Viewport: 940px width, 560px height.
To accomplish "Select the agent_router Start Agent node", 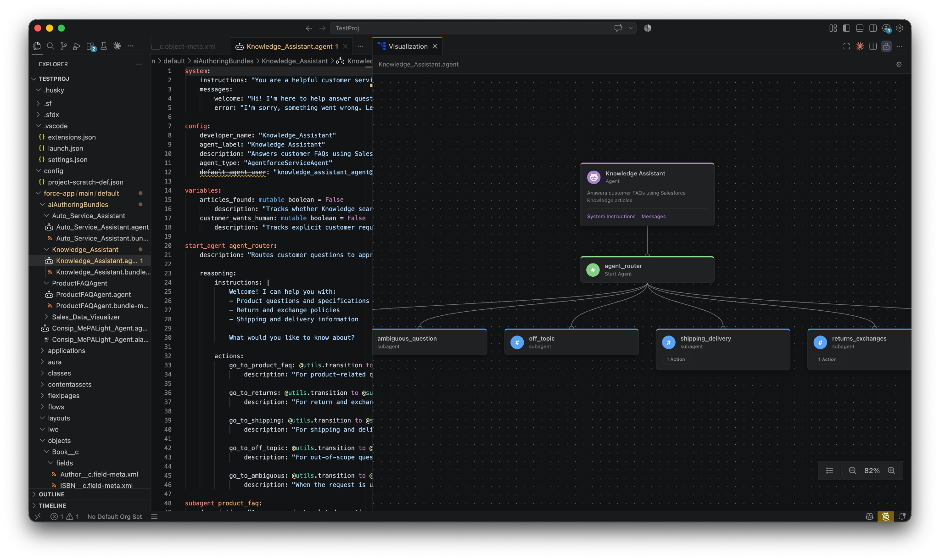I will (x=647, y=270).
